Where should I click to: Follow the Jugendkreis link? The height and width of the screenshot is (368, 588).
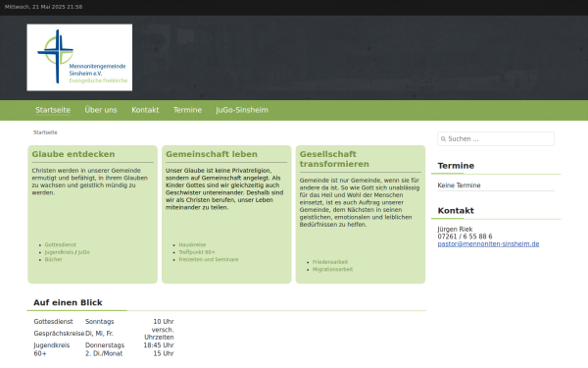59,252
